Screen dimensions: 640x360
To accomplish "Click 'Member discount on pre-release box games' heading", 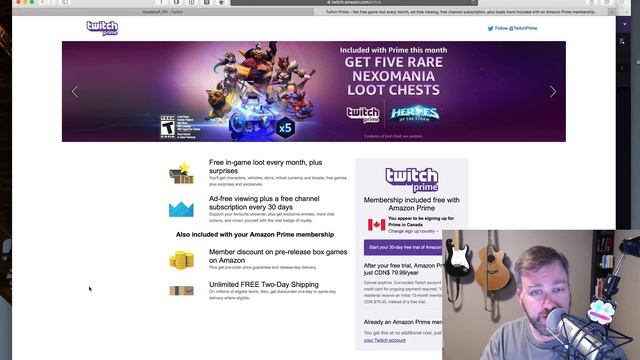I will pos(278,256).
